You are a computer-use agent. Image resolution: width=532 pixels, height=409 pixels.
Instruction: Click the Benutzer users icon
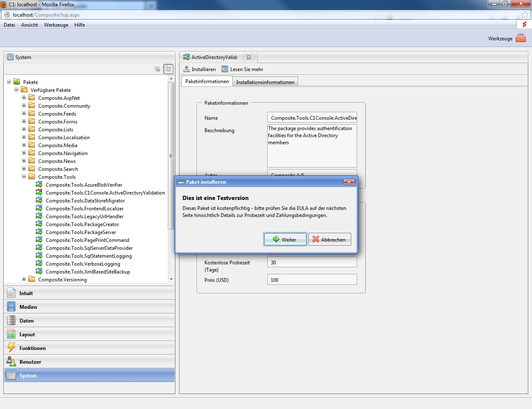point(11,362)
